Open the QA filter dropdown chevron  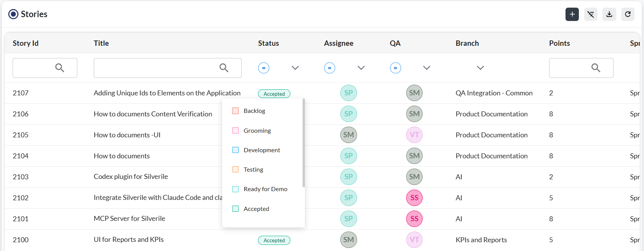point(427,68)
